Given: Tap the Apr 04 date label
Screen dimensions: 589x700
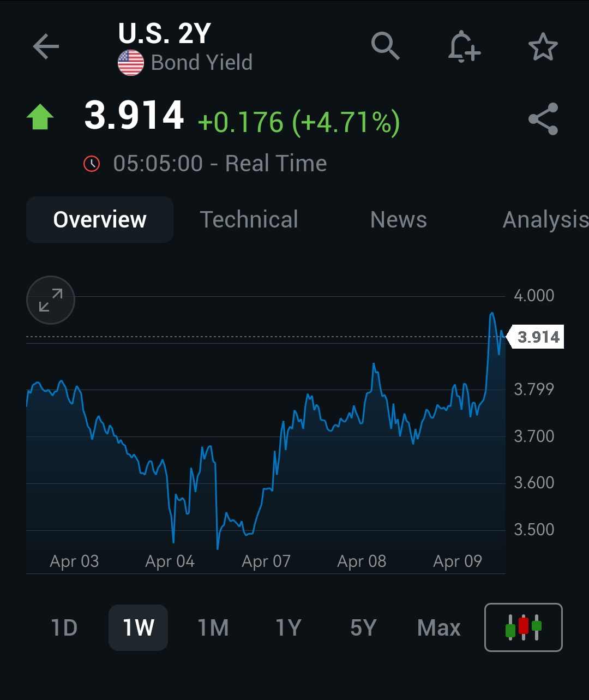Looking at the screenshot, I should pos(170,561).
